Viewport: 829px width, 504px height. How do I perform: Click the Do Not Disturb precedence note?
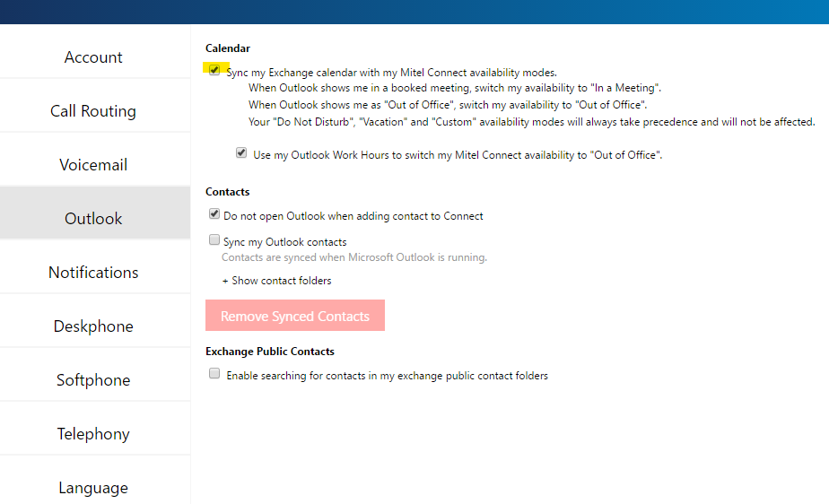tap(532, 122)
